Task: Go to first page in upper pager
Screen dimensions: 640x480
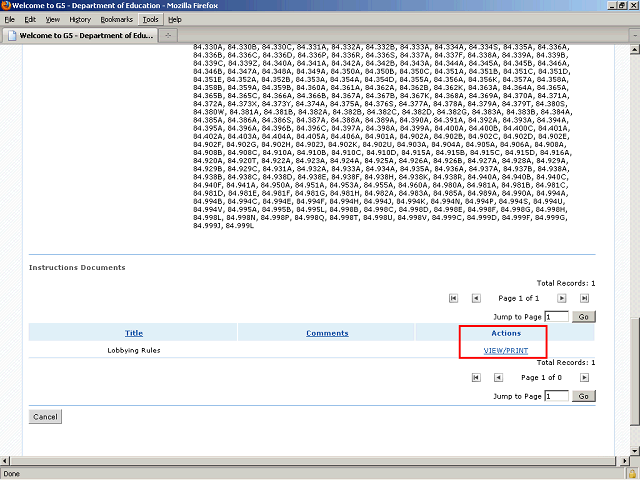Action: pos(453,298)
